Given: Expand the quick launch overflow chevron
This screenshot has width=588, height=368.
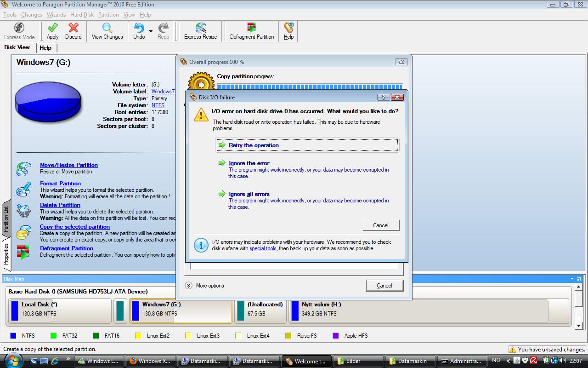Looking at the screenshot, I should click(68, 359).
